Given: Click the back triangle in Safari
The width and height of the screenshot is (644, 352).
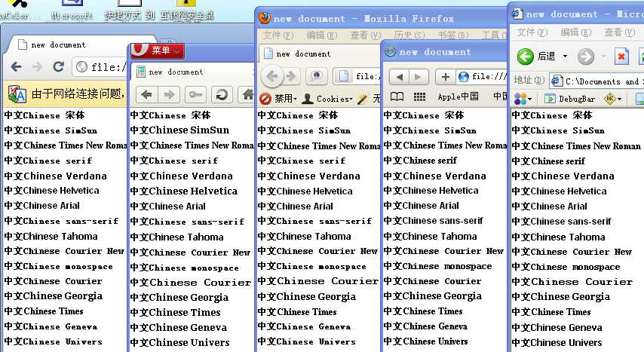Looking at the screenshot, I should click(399, 76).
